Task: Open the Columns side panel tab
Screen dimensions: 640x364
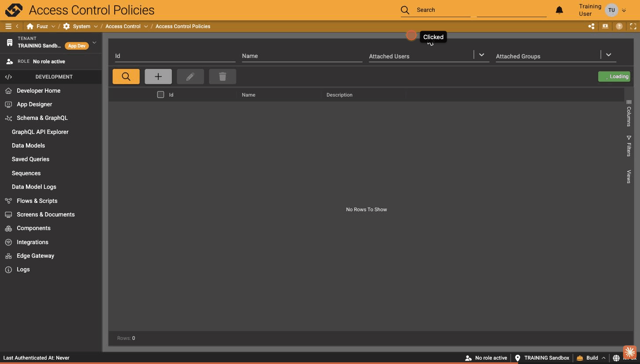Action: pos(629,113)
